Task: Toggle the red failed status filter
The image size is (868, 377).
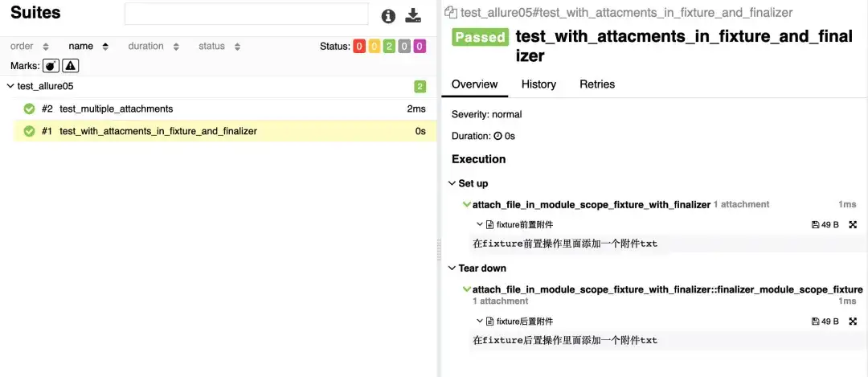Action: coord(359,47)
